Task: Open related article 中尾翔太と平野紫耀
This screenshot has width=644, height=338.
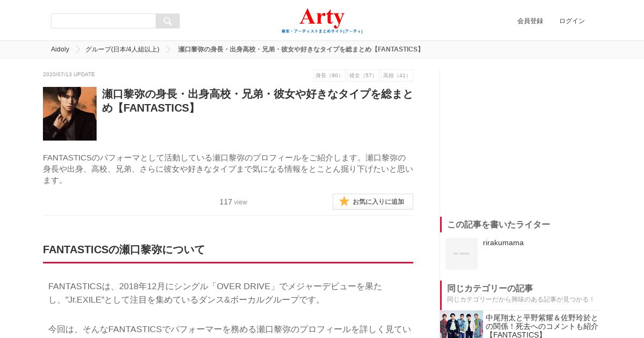Action: (542, 326)
